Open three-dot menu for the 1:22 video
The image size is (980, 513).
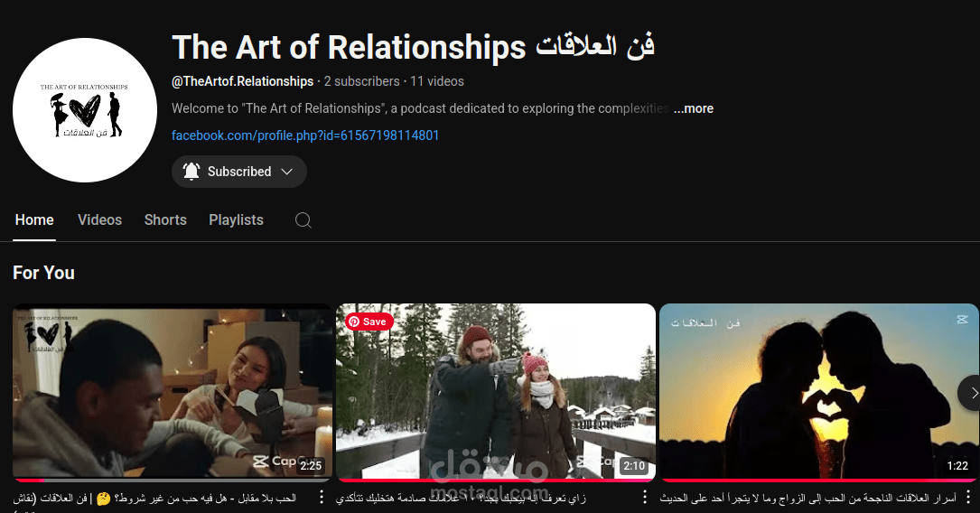968,498
